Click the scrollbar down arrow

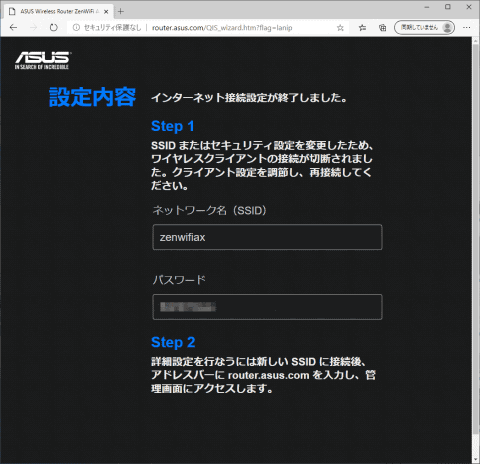point(476,460)
